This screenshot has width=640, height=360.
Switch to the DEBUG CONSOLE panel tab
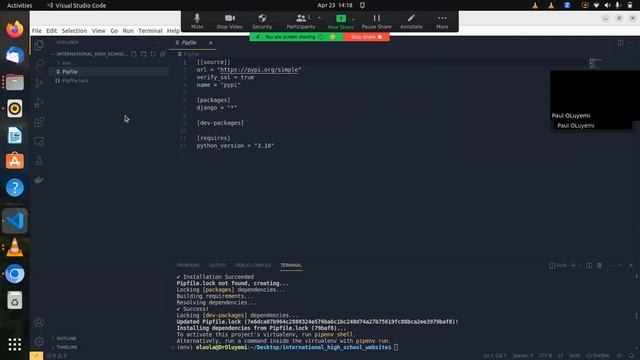point(253,265)
